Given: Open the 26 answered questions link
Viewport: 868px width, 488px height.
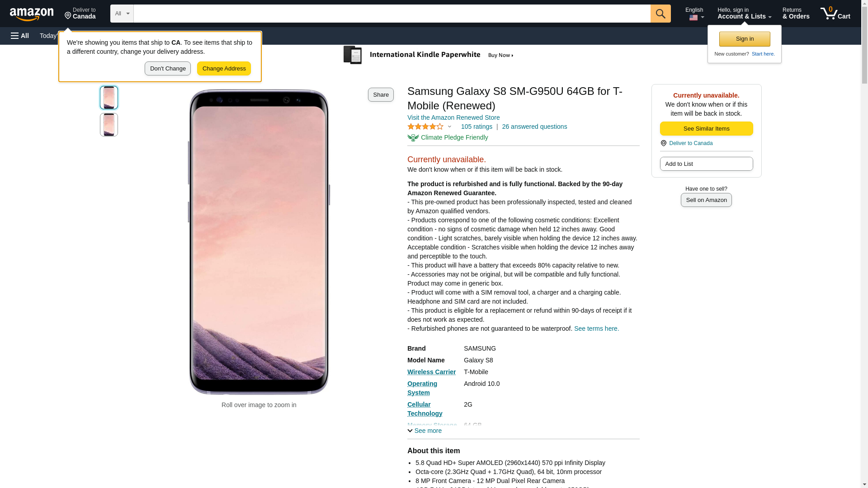Looking at the screenshot, I should [534, 127].
